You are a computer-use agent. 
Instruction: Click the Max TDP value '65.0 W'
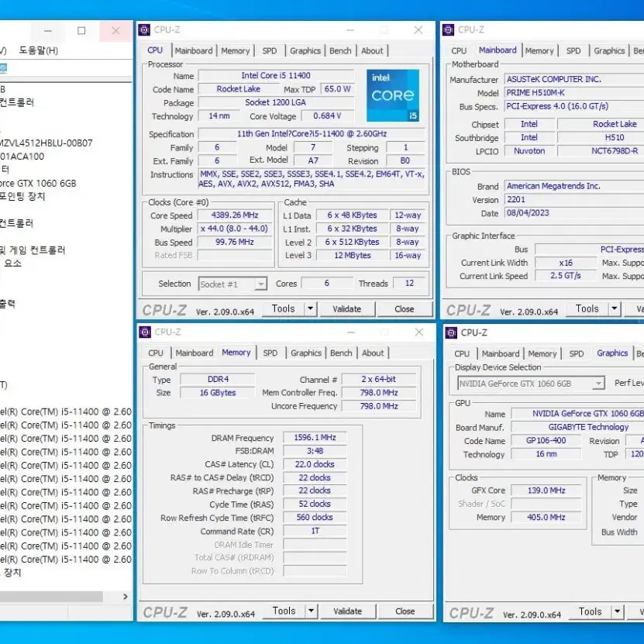point(338,89)
